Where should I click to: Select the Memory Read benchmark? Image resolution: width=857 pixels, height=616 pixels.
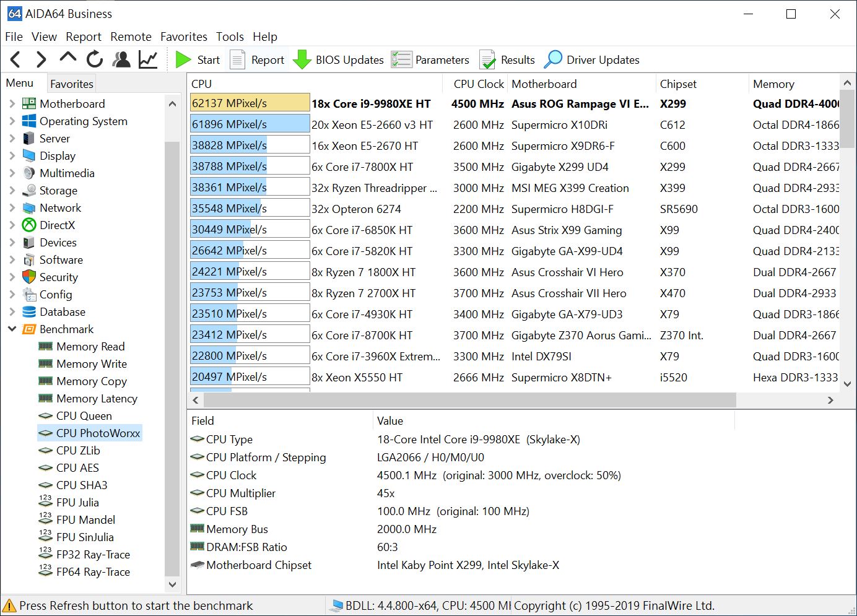coord(90,346)
